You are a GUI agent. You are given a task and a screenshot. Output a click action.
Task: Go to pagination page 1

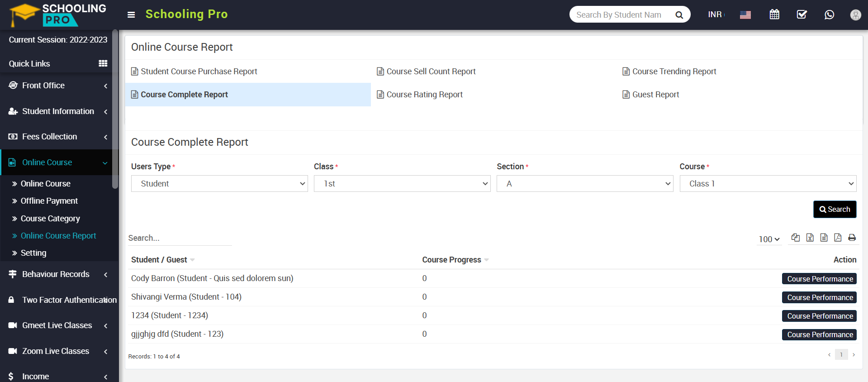pyautogui.click(x=841, y=354)
